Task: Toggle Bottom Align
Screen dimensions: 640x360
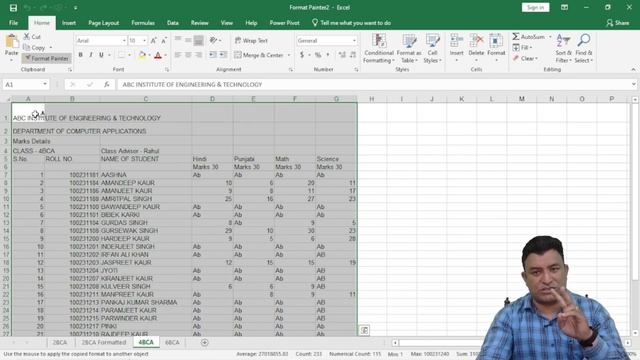Action: (198, 40)
